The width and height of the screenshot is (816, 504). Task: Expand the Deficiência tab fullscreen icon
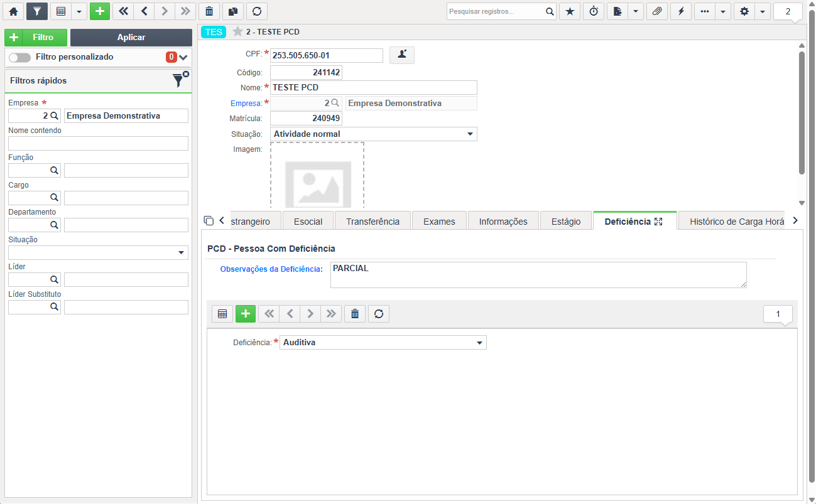click(x=658, y=222)
